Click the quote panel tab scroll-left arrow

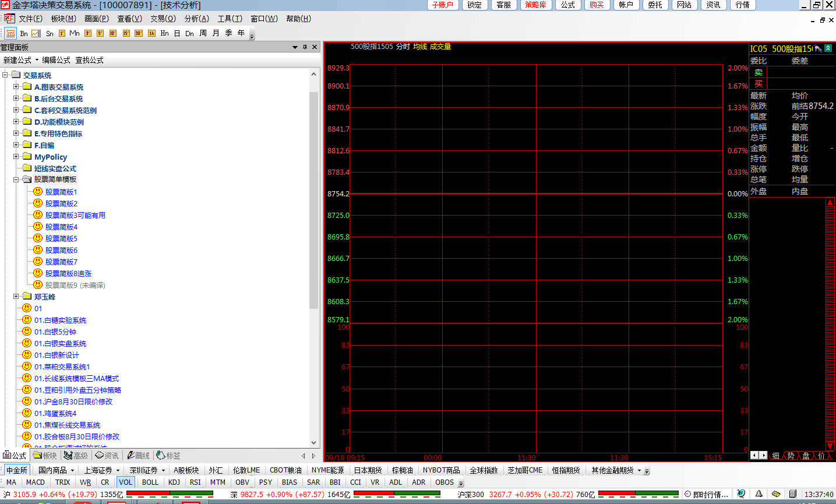coord(754,456)
